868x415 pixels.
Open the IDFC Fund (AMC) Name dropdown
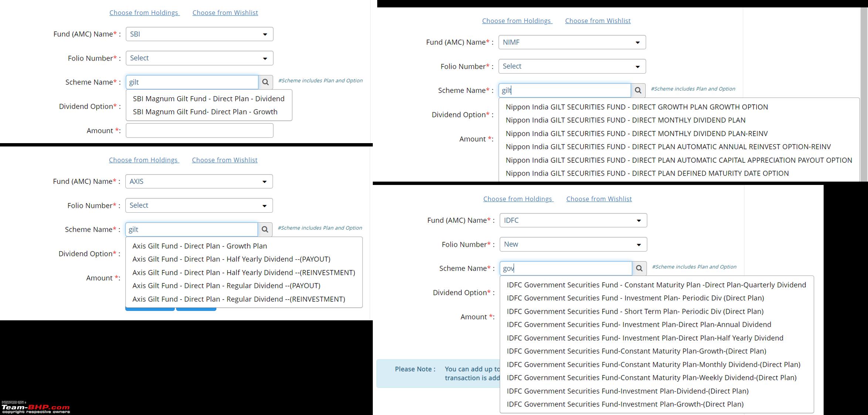[x=573, y=220]
